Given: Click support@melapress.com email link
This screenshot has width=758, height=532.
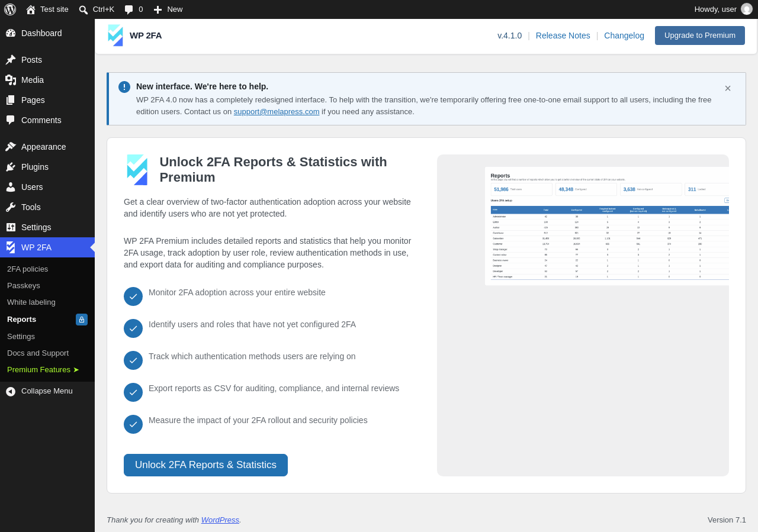Looking at the screenshot, I should click(x=277, y=111).
